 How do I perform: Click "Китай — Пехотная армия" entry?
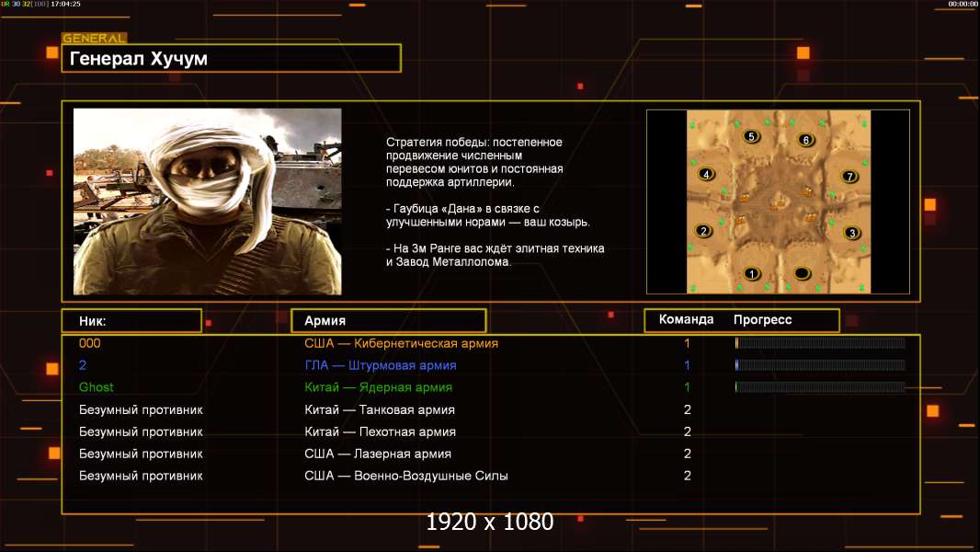coord(380,431)
